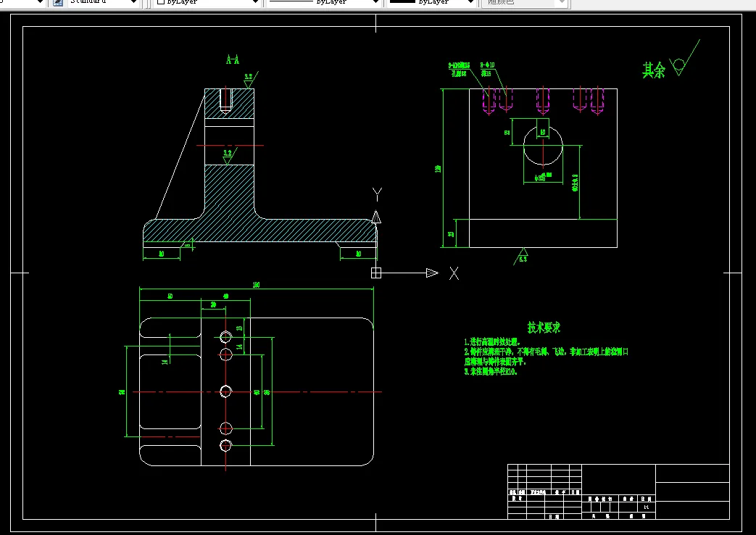Open the ByLayer linetype dropdown

(323, 2)
